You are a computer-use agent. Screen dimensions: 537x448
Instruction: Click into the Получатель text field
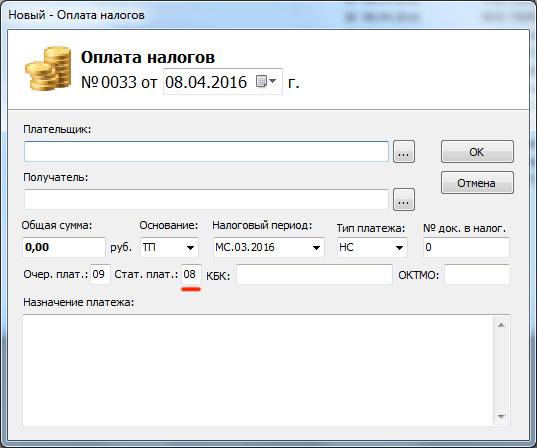point(206,199)
